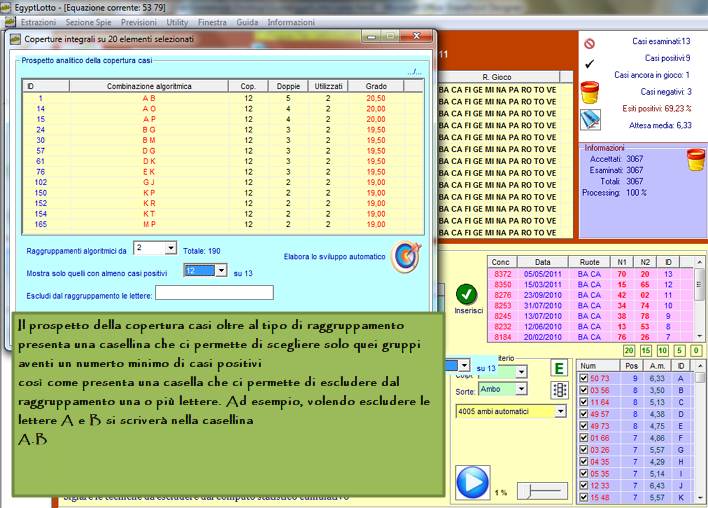Click the coverage dialog title icon
The width and height of the screenshot is (708, 508).
(15, 39)
